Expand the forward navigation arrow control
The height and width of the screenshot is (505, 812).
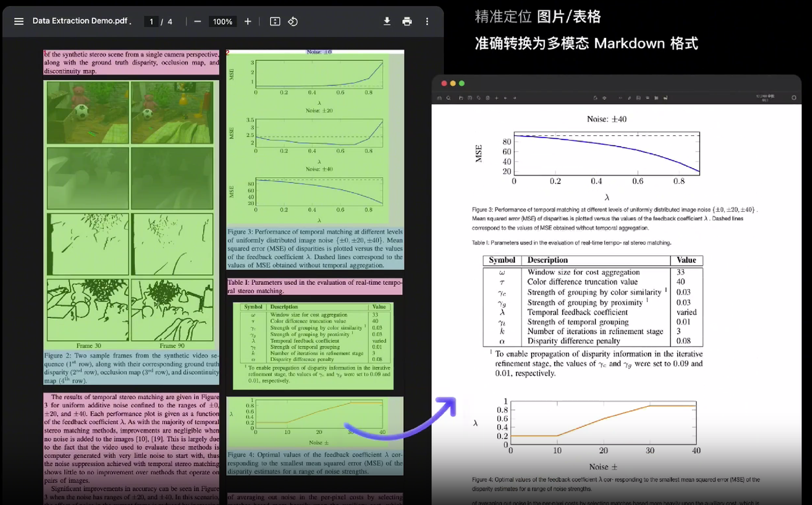[514, 97]
